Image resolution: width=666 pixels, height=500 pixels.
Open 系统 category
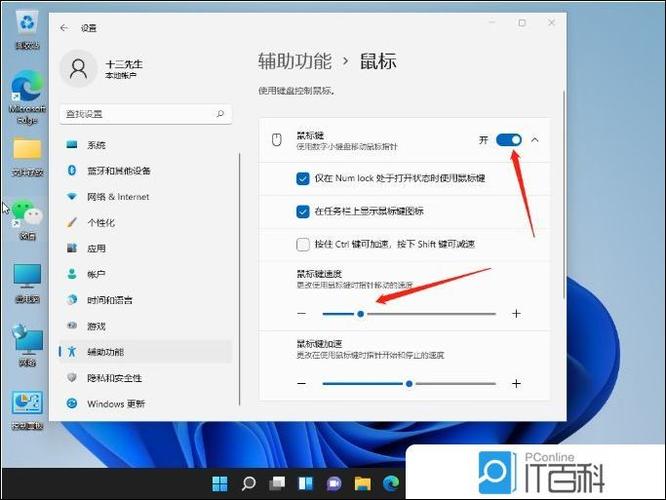tap(146, 145)
